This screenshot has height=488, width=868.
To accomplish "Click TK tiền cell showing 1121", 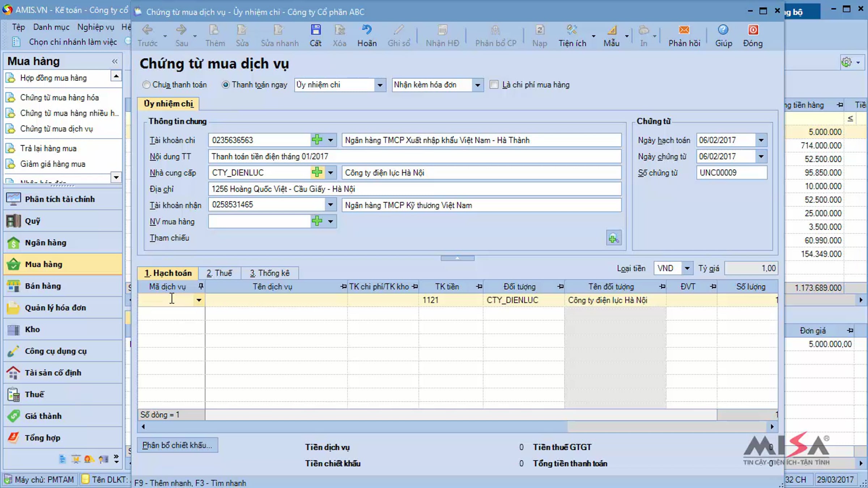I will tap(451, 300).
